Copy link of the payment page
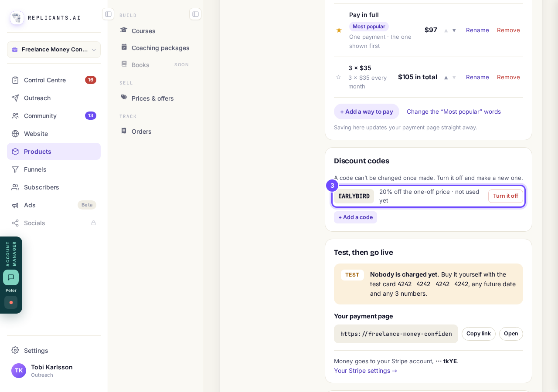This screenshot has height=392, width=558. [x=479, y=334]
